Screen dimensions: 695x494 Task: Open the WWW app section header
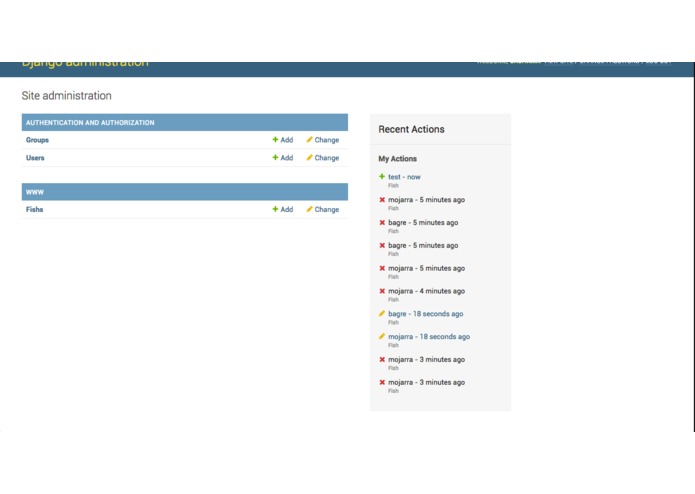tap(35, 192)
